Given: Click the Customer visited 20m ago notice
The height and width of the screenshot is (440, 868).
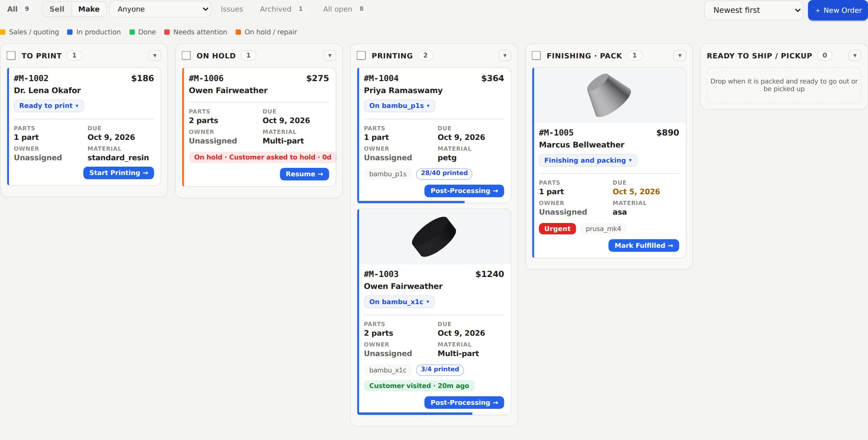Looking at the screenshot, I should coord(419,386).
